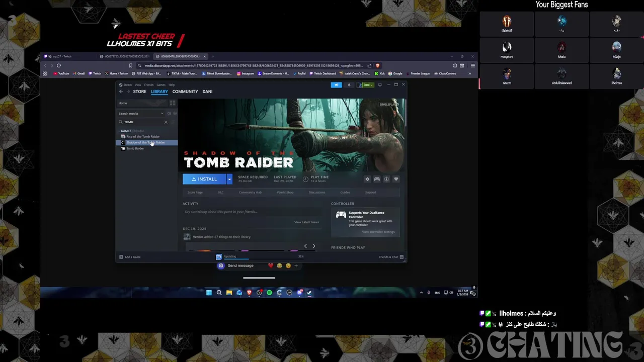Screen dimensions: 644x362
Task: Show the previous activity item with the left arrow
Action: (305, 246)
